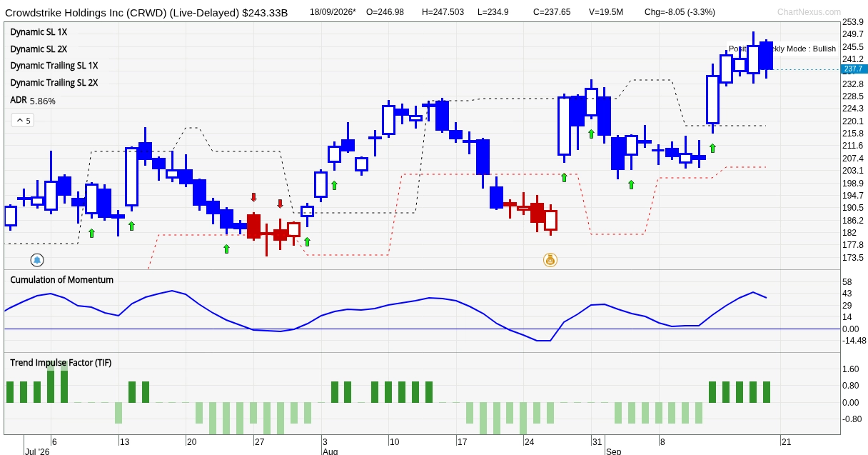
Task: Open the orange money bag event marker
Action: [550, 260]
